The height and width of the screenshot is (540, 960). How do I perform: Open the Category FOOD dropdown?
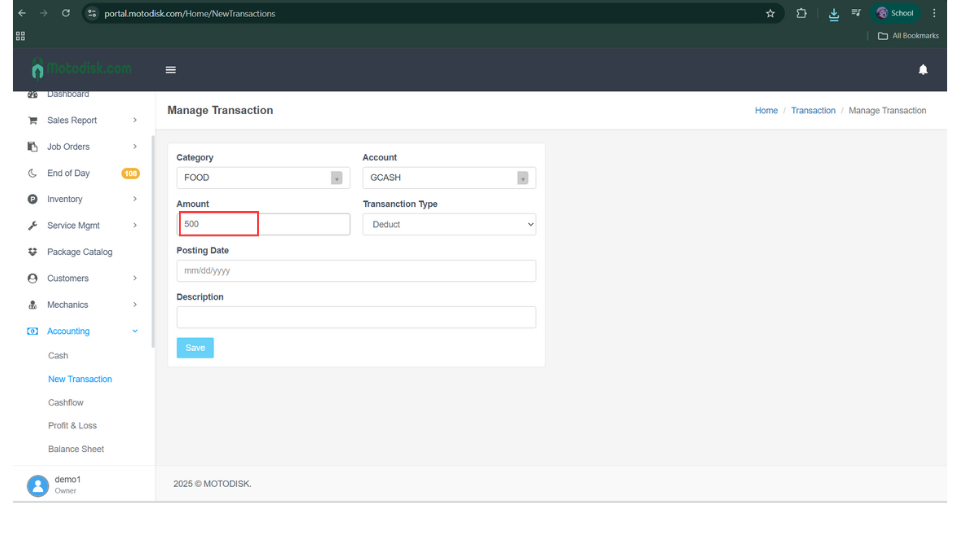pos(263,178)
